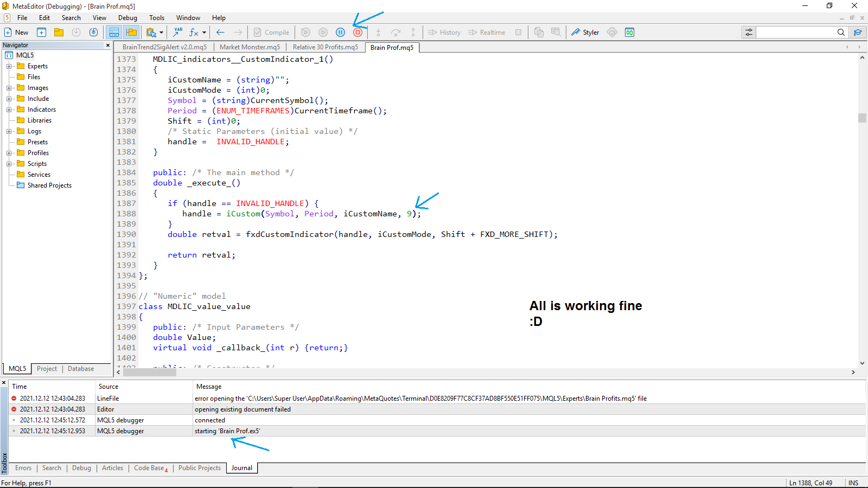The width and height of the screenshot is (868, 488).
Task: Select the Files folder
Action: tap(34, 77)
